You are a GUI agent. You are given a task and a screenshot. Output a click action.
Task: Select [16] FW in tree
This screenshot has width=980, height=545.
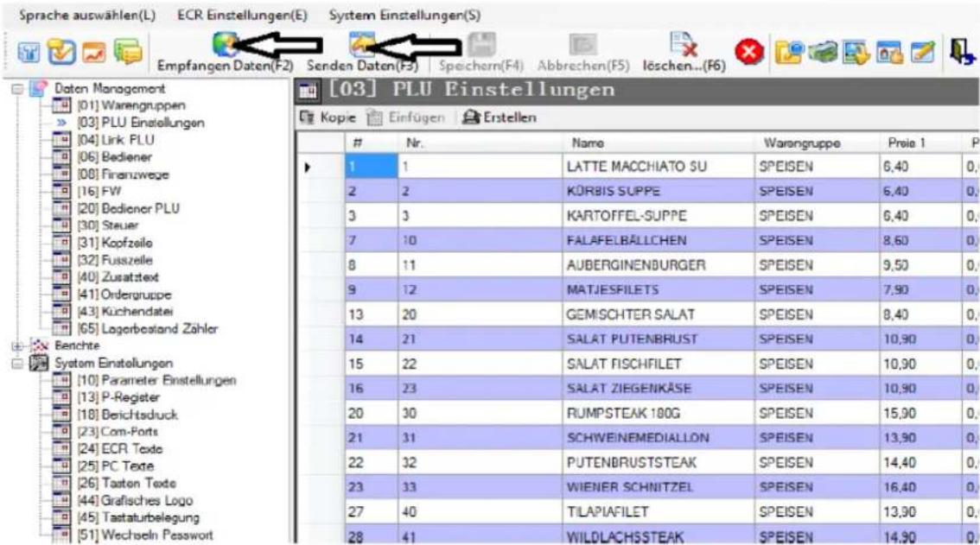(x=99, y=191)
